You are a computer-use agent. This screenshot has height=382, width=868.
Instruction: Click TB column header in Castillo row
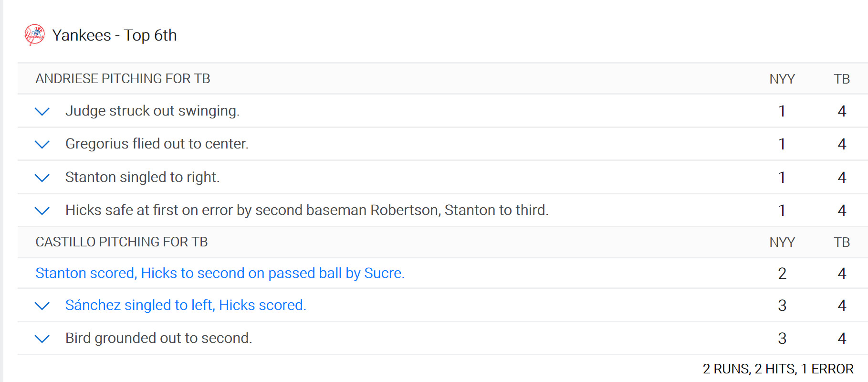coord(842,242)
